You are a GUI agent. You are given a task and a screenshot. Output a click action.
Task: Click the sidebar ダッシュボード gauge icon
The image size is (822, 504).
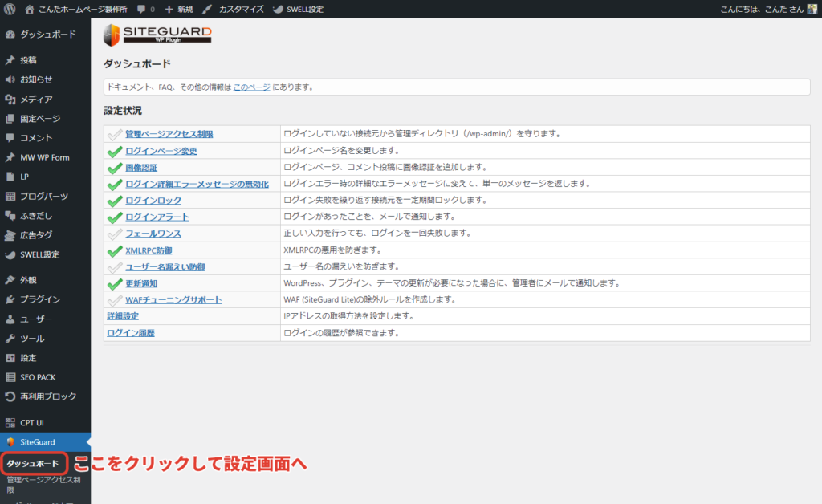point(10,35)
